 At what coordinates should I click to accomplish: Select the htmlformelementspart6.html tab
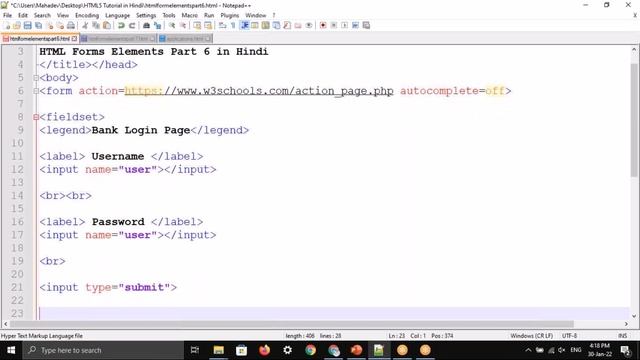click(40, 39)
